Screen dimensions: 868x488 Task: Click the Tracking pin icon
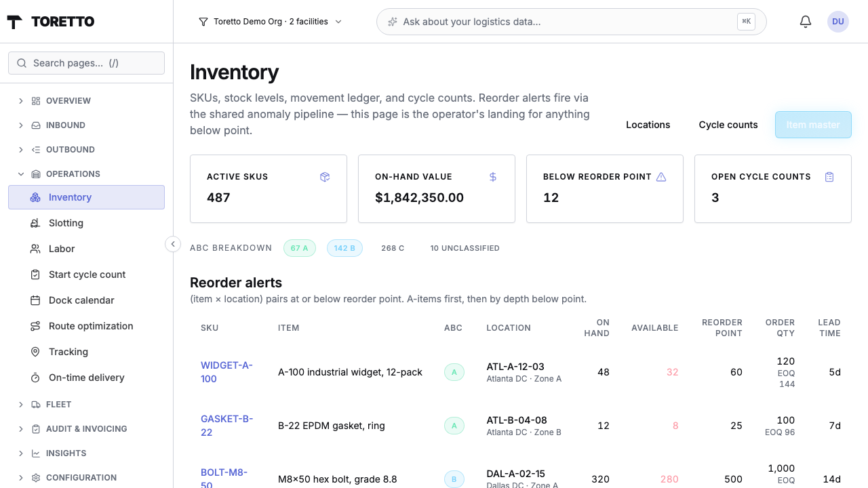pyautogui.click(x=35, y=352)
